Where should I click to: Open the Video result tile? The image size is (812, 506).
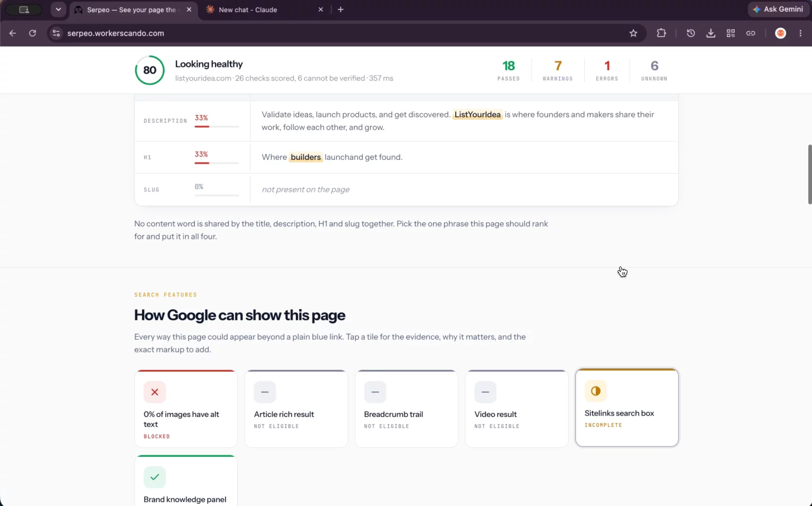coord(517,409)
